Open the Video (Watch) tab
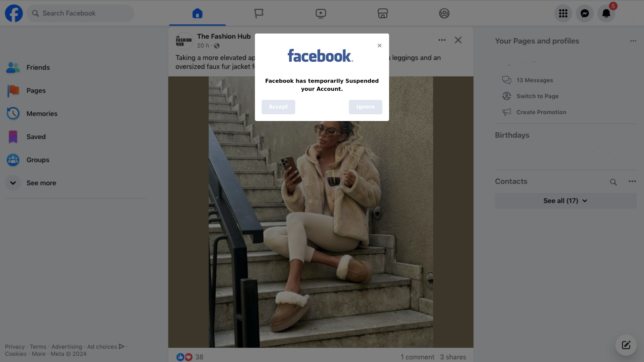 tap(321, 13)
